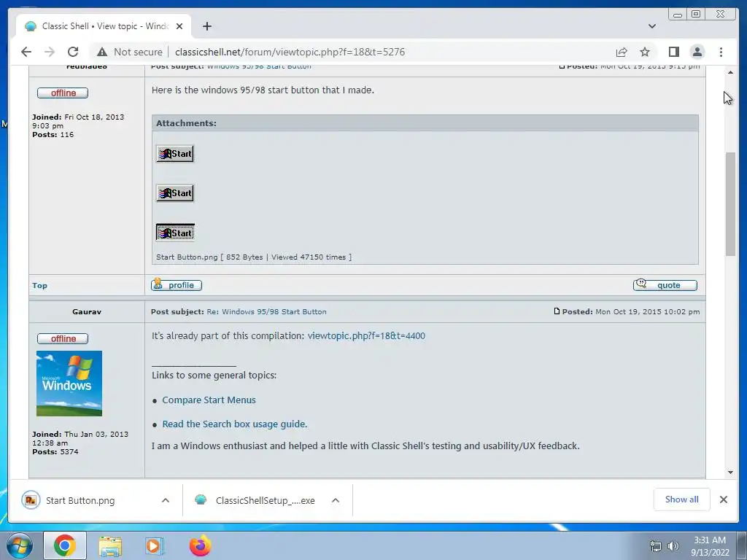
Task: Click the Posts: 5374 text
Action: pos(55,451)
